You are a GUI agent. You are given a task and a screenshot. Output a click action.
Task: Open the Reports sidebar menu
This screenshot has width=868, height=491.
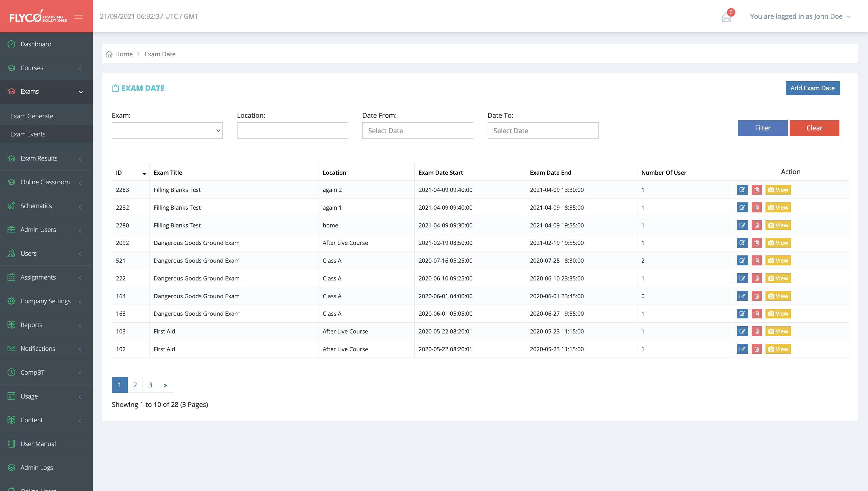[x=46, y=325]
